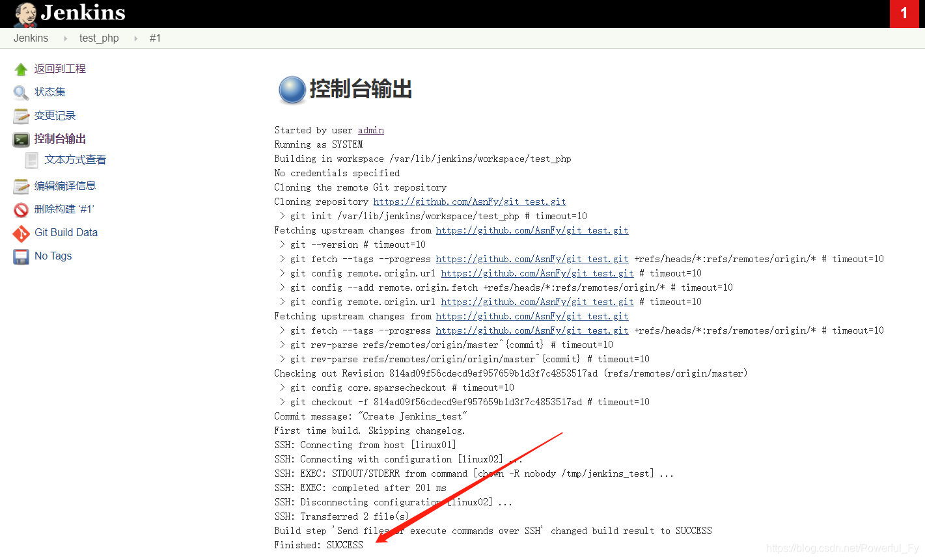Click 'Checking out Revision' console line
Viewport: 925px width, 560px height.
511,373
